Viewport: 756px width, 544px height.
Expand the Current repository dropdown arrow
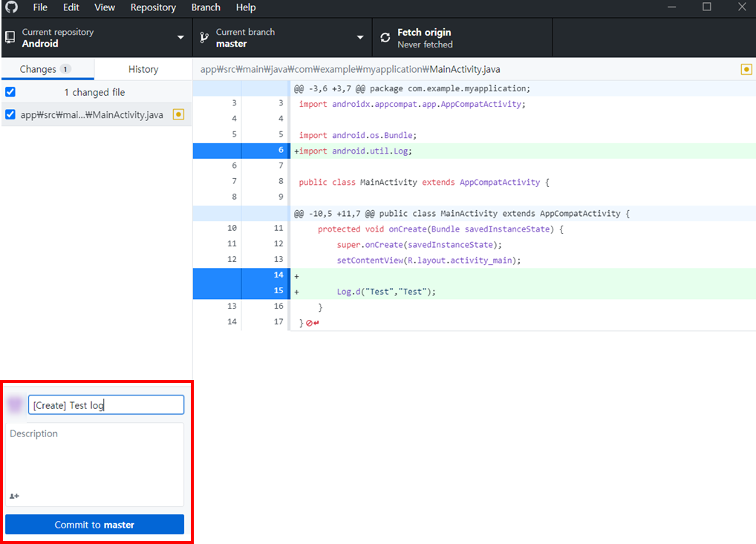point(180,38)
